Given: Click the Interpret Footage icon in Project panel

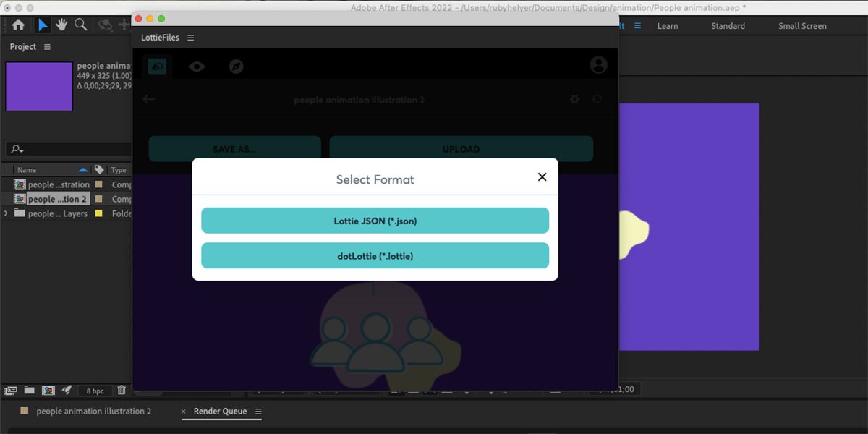Looking at the screenshot, I should (x=10, y=391).
